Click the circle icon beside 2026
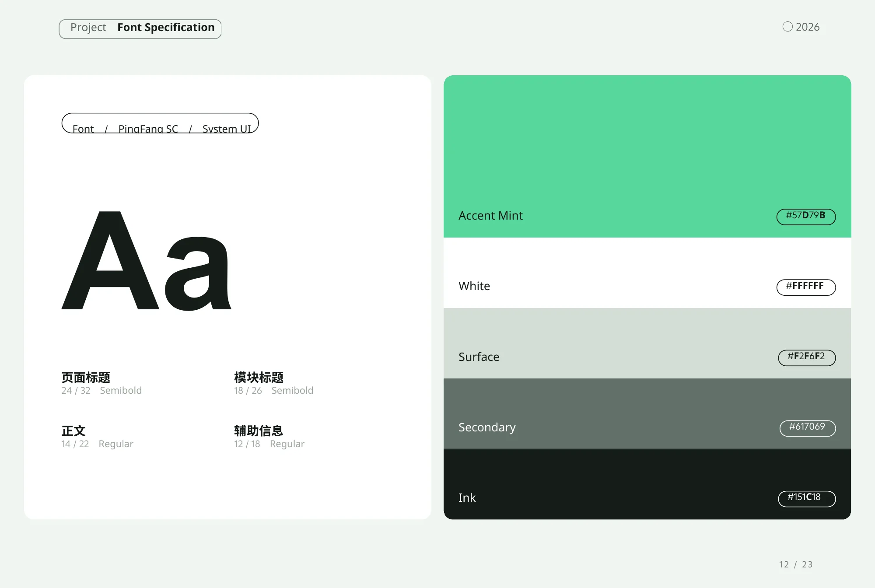This screenshot has width=875, height=588. pos(787,27)
